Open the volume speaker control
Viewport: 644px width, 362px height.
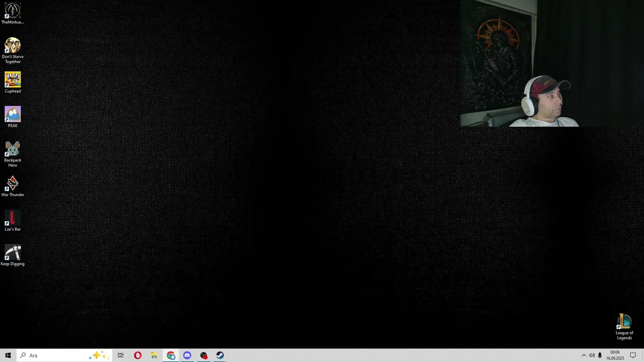click(x=592, y=355)
